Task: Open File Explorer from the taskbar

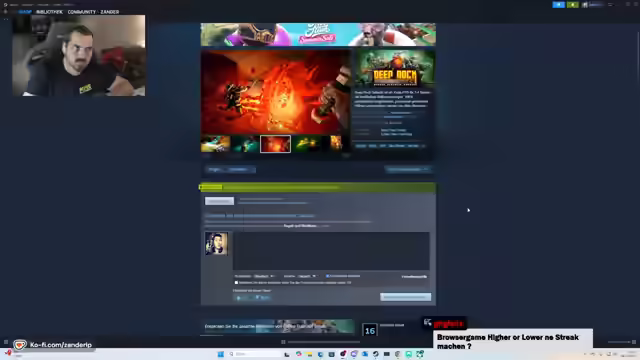Action: [x=309, y=354]
